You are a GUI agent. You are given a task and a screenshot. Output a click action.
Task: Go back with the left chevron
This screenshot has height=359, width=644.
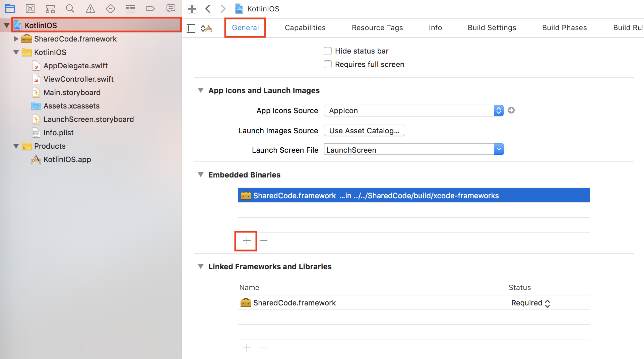coord(208,9)
